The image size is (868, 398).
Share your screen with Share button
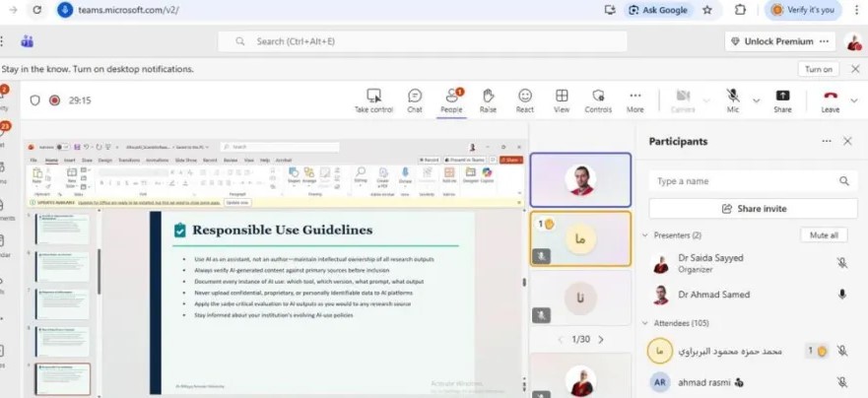(782, 99)
